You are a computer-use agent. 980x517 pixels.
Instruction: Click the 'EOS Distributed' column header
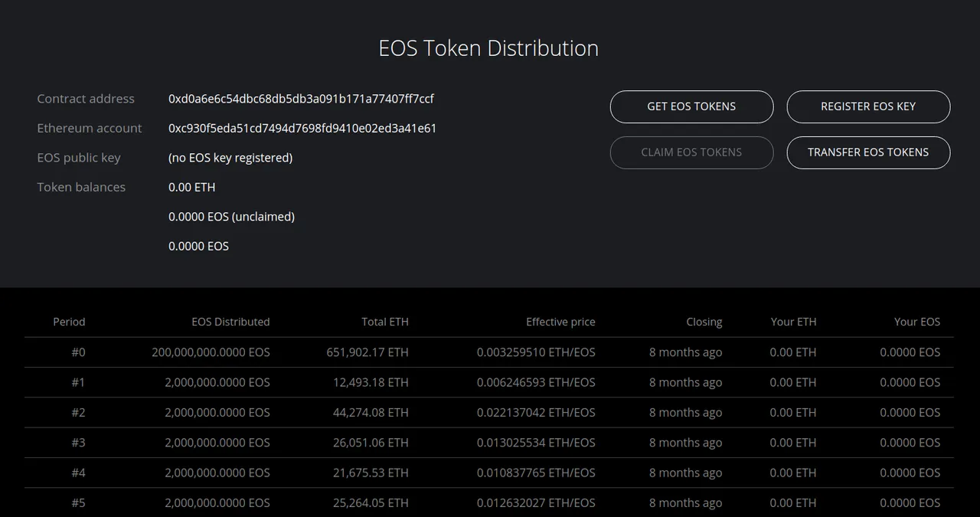pos(230,322)
